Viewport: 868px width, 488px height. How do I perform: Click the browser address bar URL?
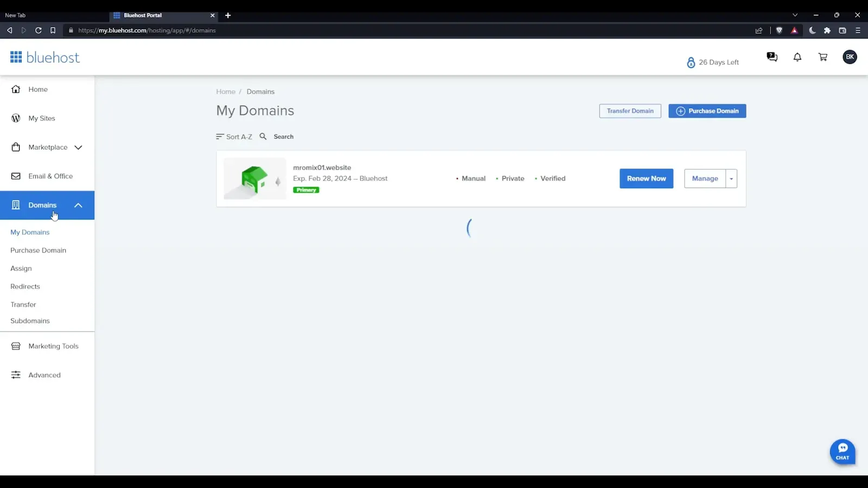pos(147,30)
